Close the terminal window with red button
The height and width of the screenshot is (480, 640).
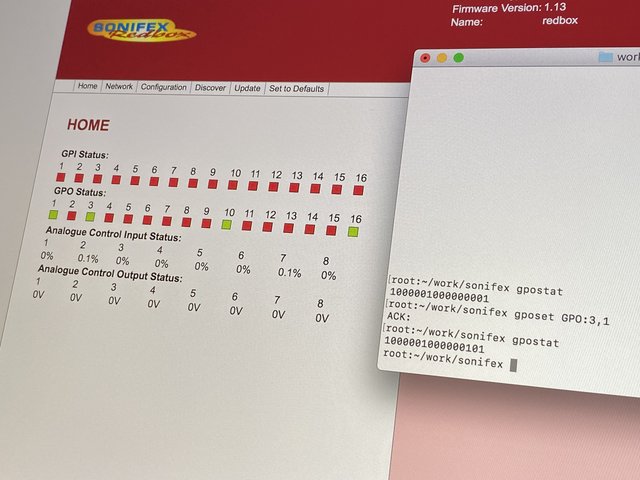(x=425, y=58)
